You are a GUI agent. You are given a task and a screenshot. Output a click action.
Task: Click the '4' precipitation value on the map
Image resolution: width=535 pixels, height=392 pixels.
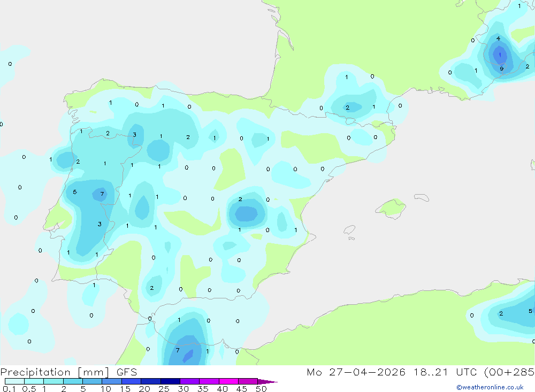[498, 39]
